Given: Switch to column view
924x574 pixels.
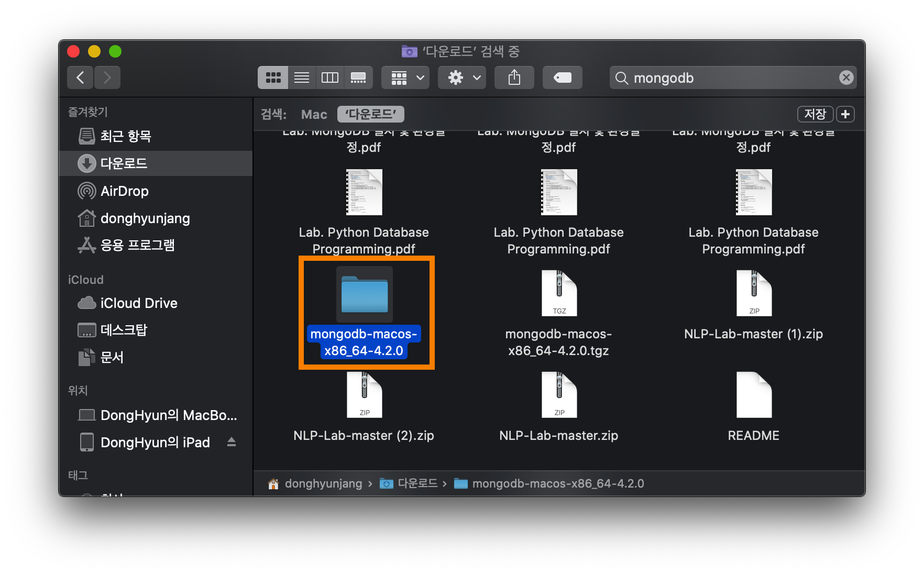Looking at the screenshot, I should (330, 78).
